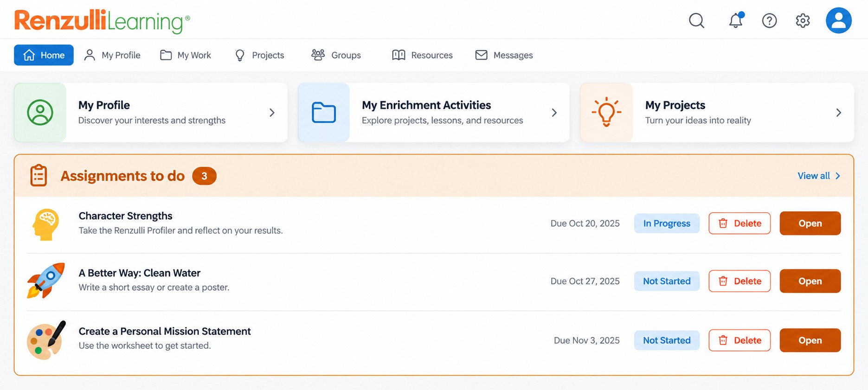Click the In Progress status badge
Viewport: 868px width, 390px height.
click(x=667, y=223)
